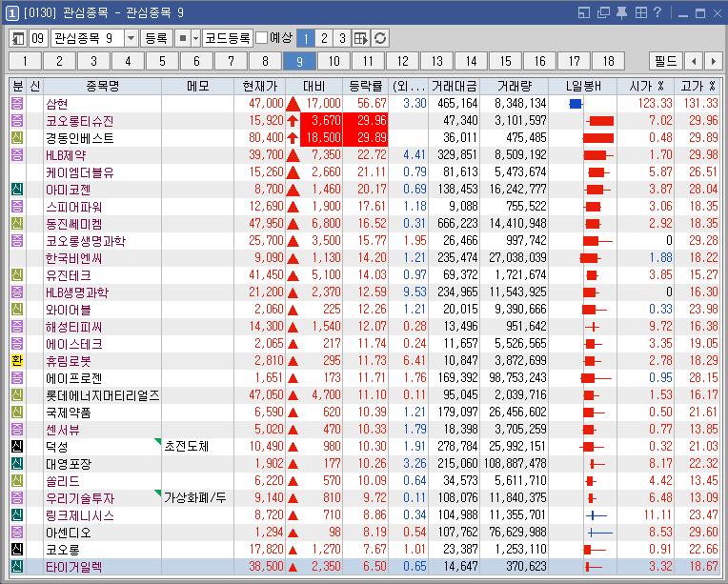The width and height of the screenshot is (728, 584).
Task: Click the 시가 % column header
Action: [646, 86]
